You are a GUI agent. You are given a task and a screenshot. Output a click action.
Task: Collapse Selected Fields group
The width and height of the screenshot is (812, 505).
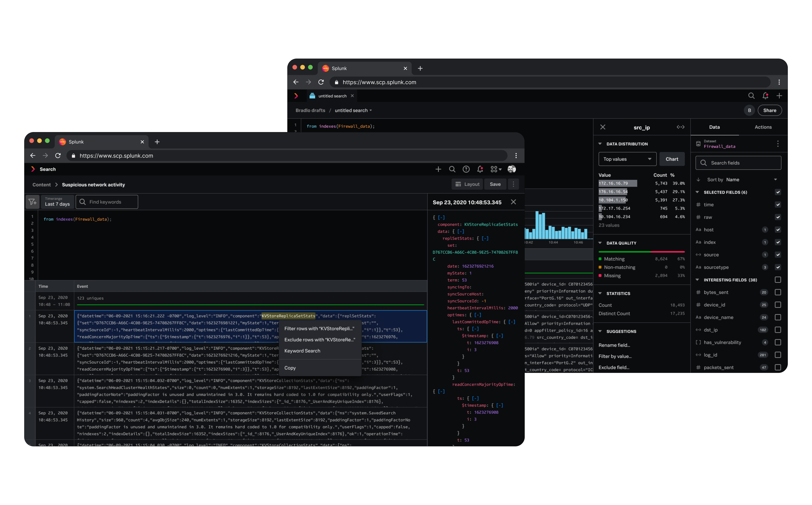(697, 192)
